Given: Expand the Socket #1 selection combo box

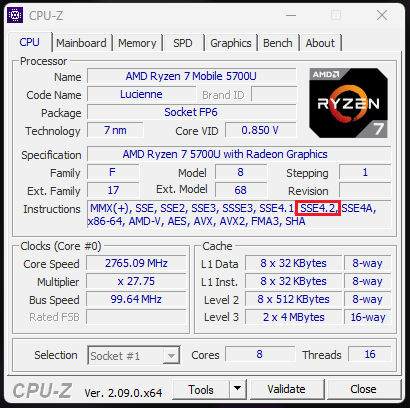Looking at the screenshot, I should pos(134,356).
